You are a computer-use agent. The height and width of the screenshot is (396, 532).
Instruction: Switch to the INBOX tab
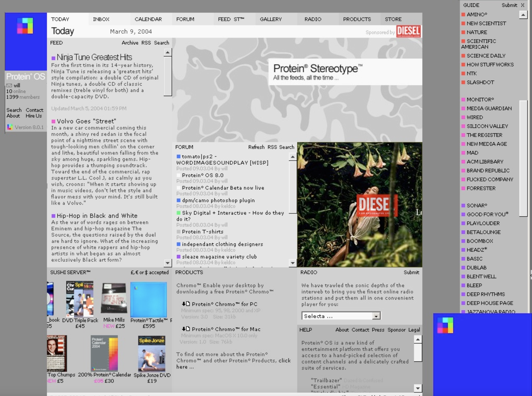[101, 19]
